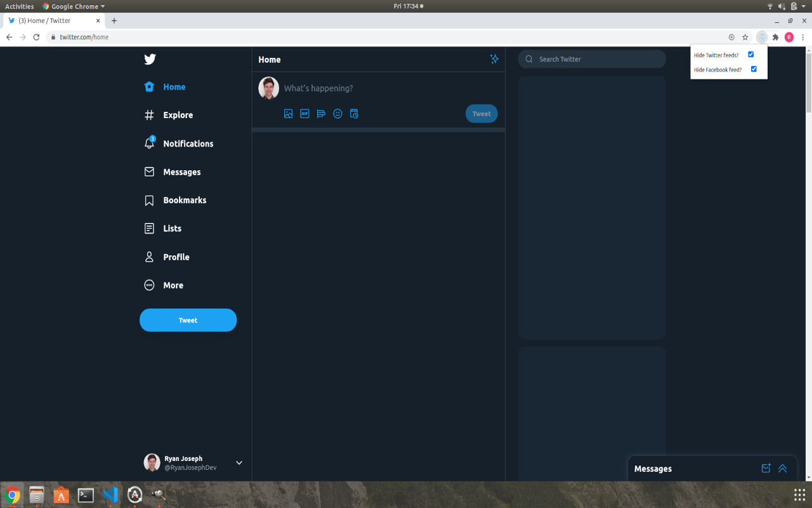The image size is (812, 508).
Task: Click the install app plus icon
Action: [731, 37]
